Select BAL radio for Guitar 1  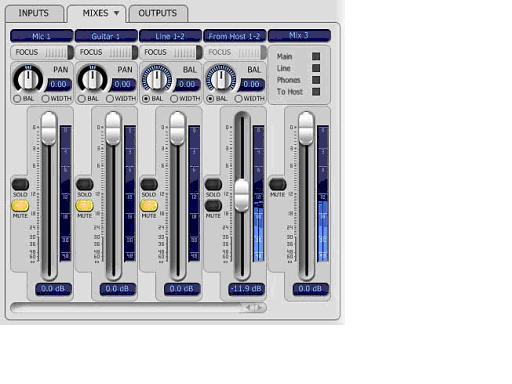pyautogui.click(x=82, y=99)
